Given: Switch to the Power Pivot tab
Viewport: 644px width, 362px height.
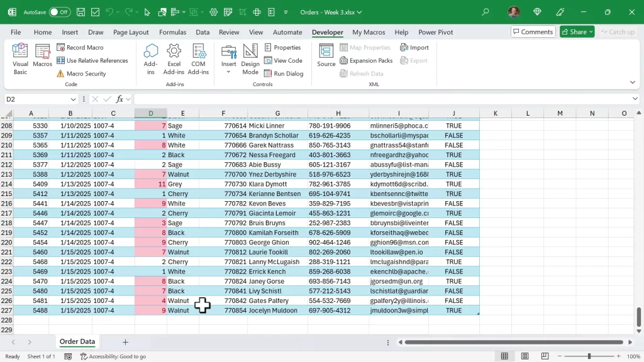Looking at the screenshot, I should [435, 32].
